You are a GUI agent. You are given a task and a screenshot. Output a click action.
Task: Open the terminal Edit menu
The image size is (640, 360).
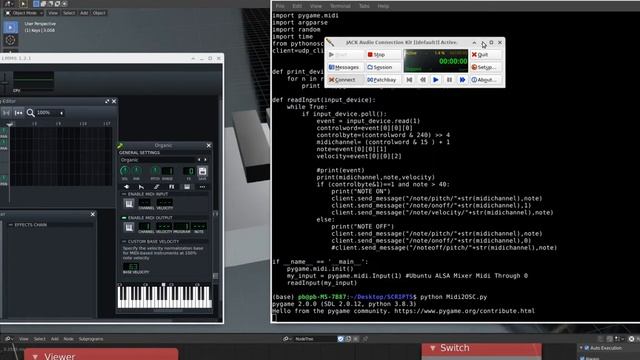click(x=297, y=6)
